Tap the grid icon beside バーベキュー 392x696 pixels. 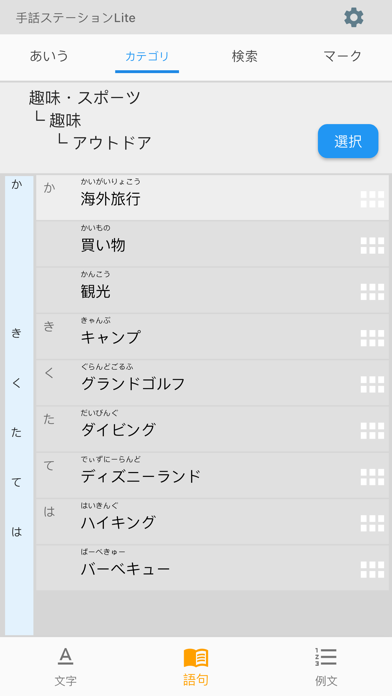pos(372,569)
